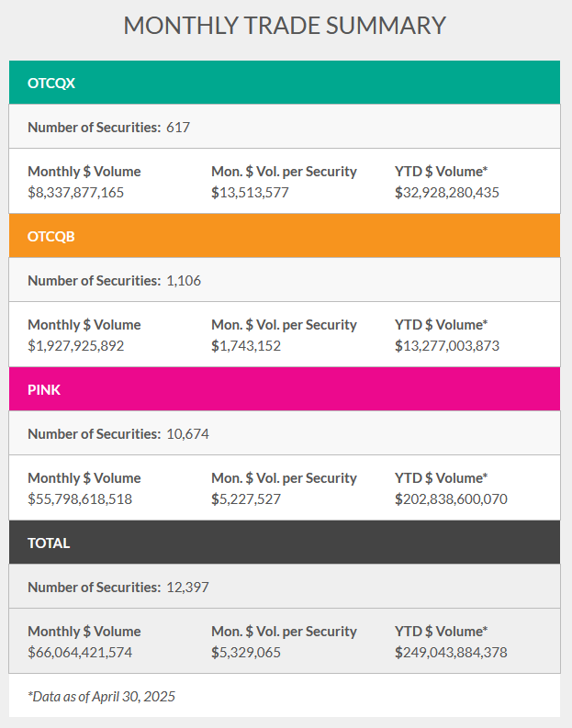Click OTCQB monthly volume $1,927,925,892
Viewport: 572px width, 728px height.
coord(75,346)
